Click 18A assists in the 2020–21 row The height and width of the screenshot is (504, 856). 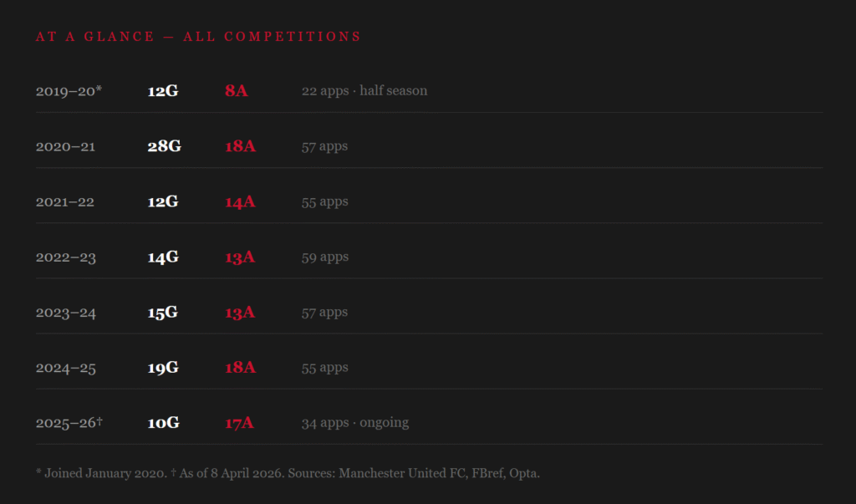pos(240,146)
